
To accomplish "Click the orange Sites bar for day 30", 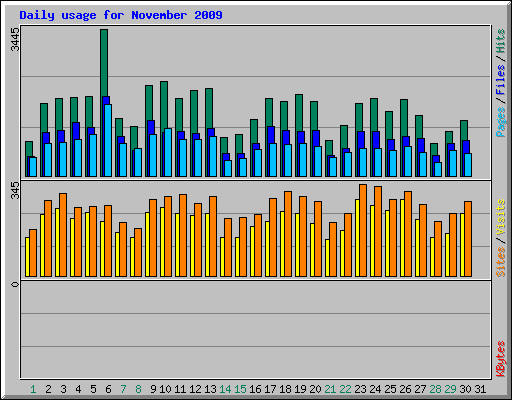I will (468, 239).
